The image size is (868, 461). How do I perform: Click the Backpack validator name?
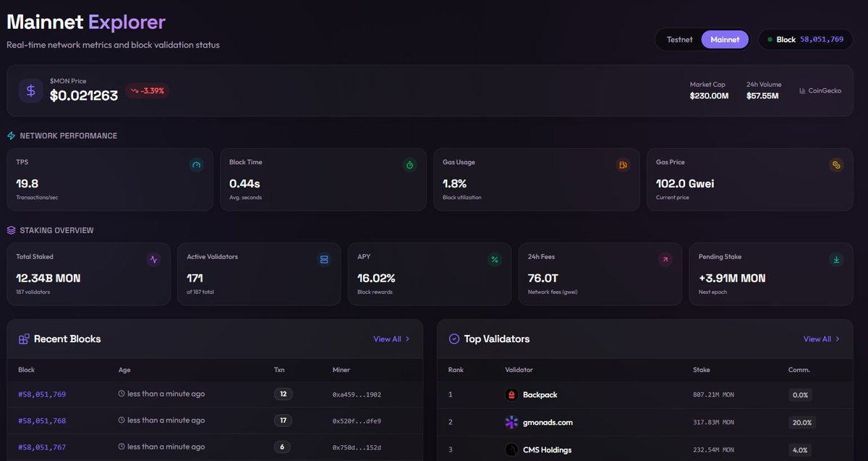pyautogui.click(x=540, y=394)
